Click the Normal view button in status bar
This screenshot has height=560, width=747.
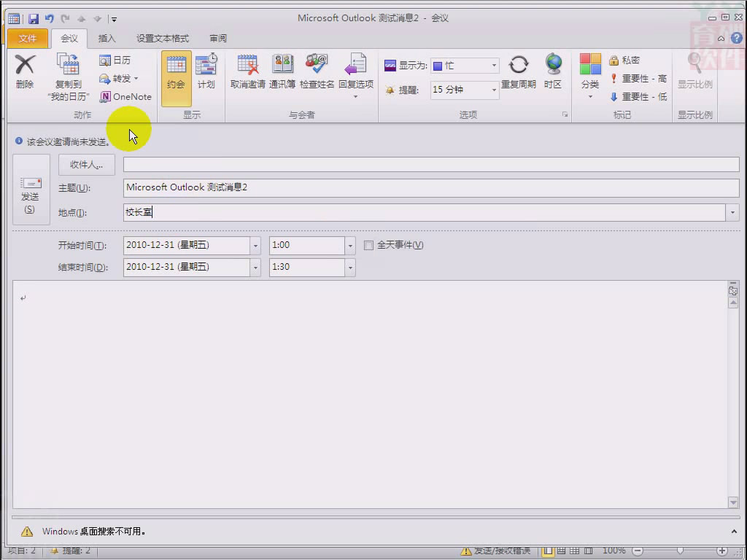coord(548,551)
